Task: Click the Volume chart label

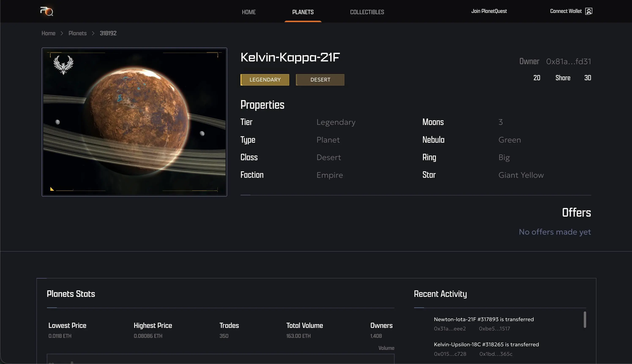Action: click(386, 348)
